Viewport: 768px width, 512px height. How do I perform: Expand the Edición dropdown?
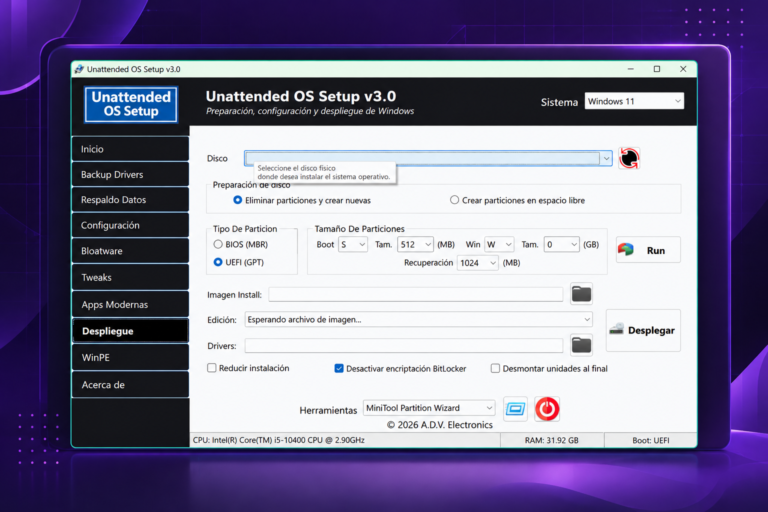(418, 319)
